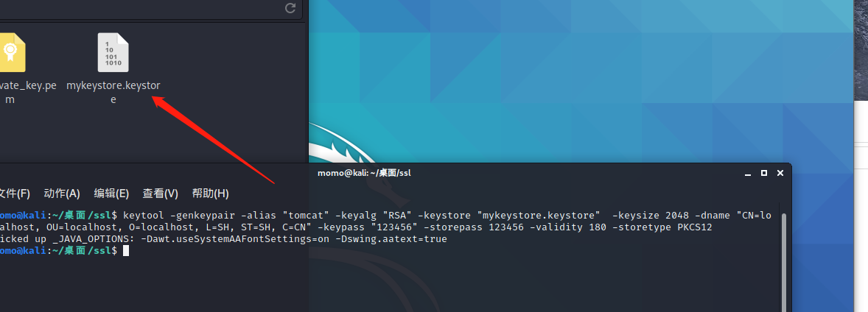Image resolution: width=868 pixels, height=312 pixels.
Task: Open the 文件(F) terminal menu
Action: point(13,194)
